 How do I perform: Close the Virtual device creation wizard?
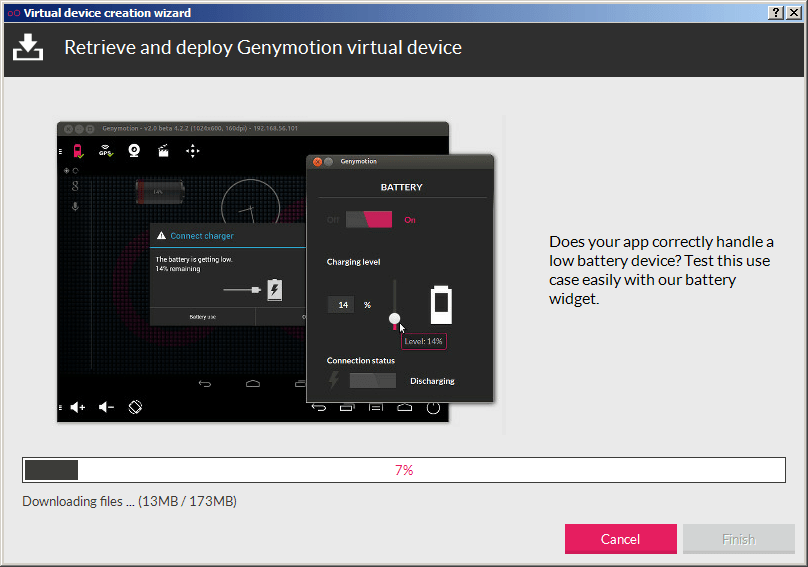click(x=794, y=13)
